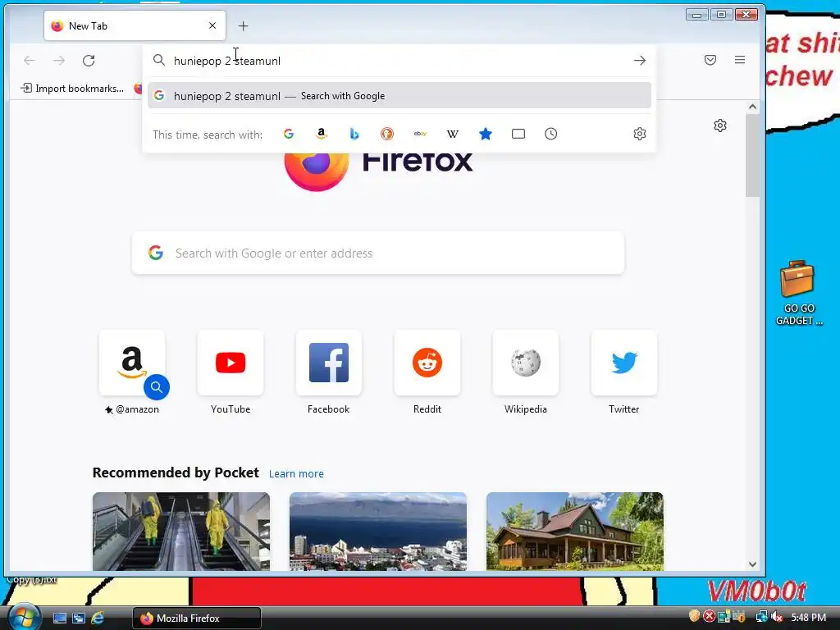Close the New Tab tab
The height and width of the screenshot is (630, 840).
(212, 25)
